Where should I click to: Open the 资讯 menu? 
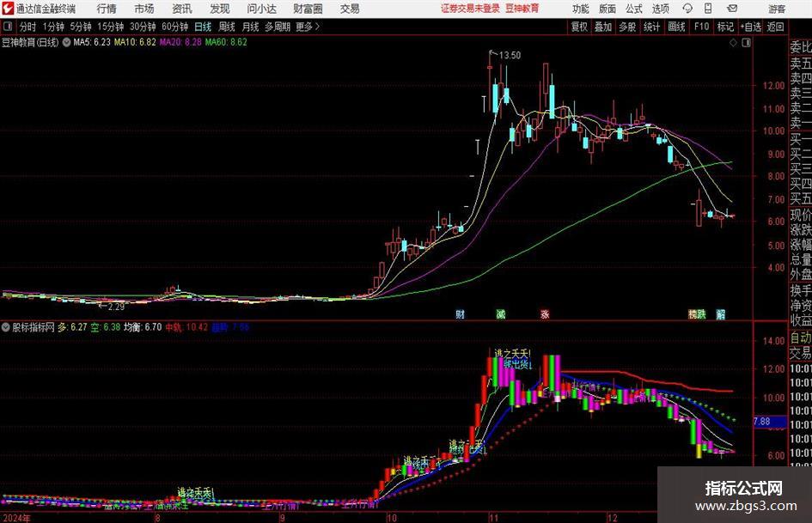click(x=182, y=9)
